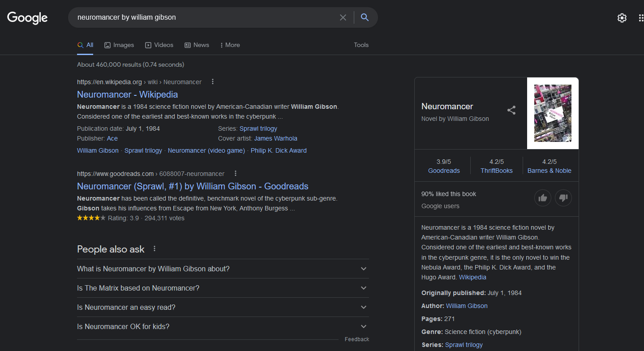Click Publication date July 1, 1984 text

(118, 128)
